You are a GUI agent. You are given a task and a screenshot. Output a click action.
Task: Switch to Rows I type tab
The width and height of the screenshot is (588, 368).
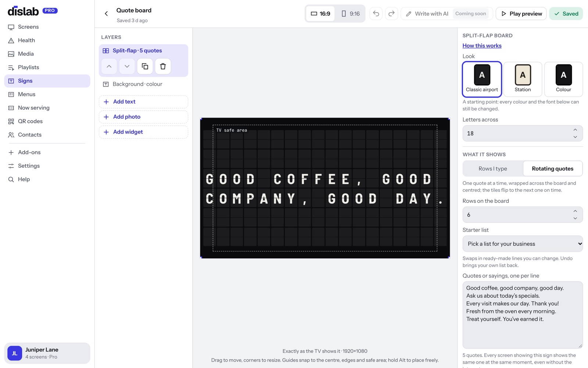point(493,169)
